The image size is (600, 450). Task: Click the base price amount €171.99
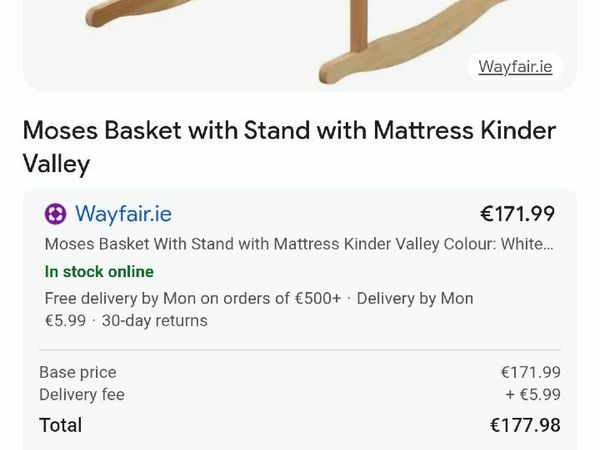click(530, 372)
